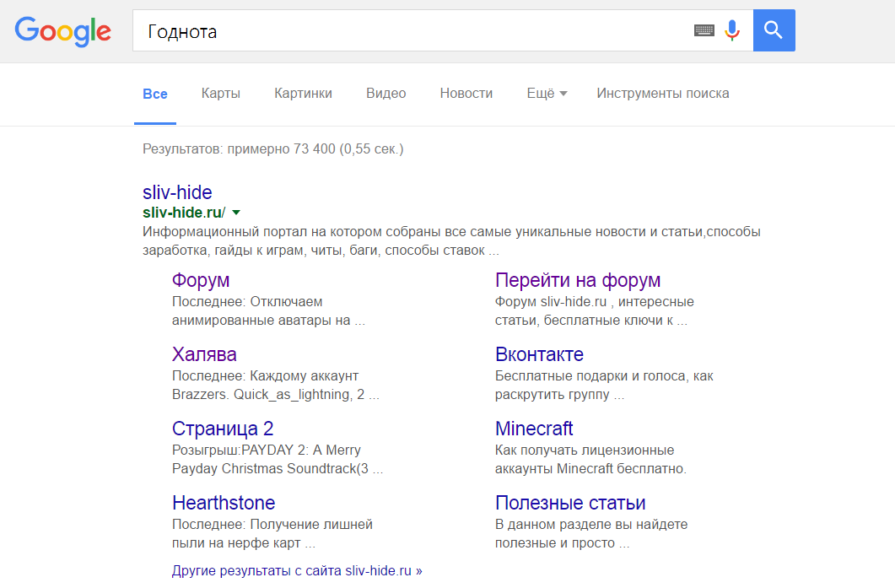The height and width of the screenshot is (588, 895).
Task: Open the Полезные статьи sitelink
Action: (x=570, y=503)
